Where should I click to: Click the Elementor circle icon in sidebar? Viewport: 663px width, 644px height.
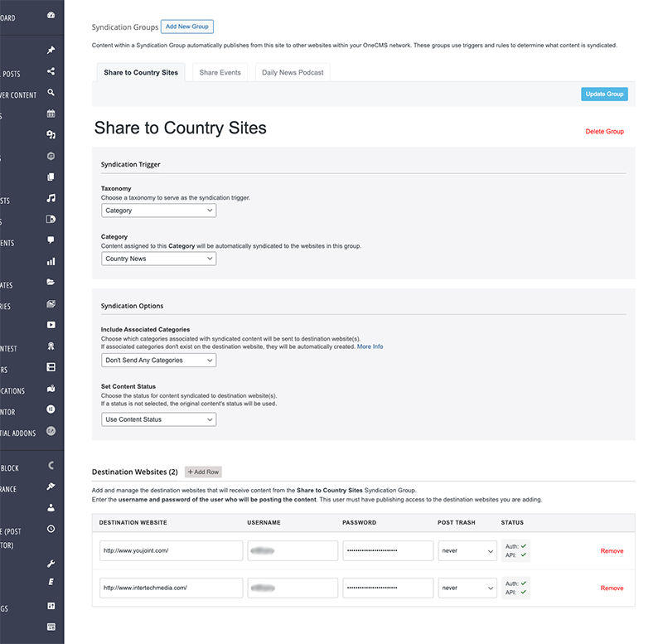coord(51,409)
